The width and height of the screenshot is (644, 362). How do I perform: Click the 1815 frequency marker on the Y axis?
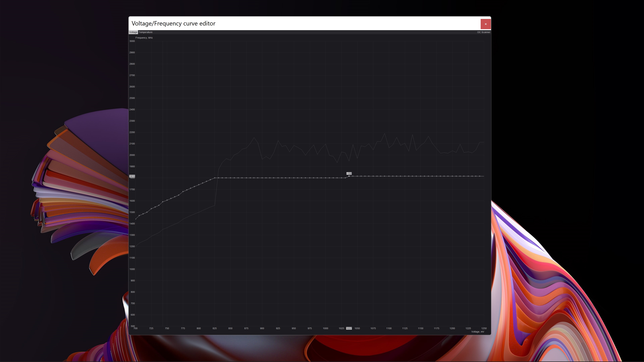click(x=132, y=176)
